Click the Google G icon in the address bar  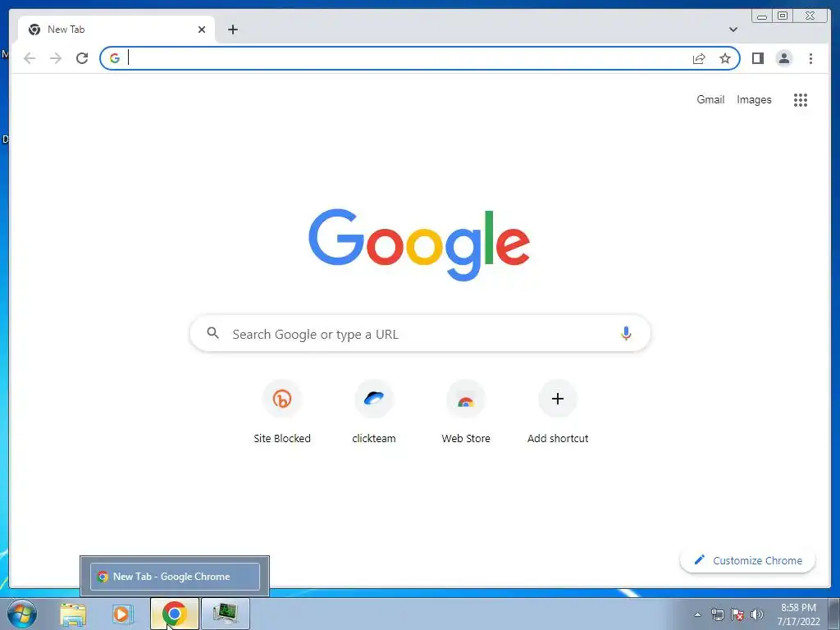[115, 58]
